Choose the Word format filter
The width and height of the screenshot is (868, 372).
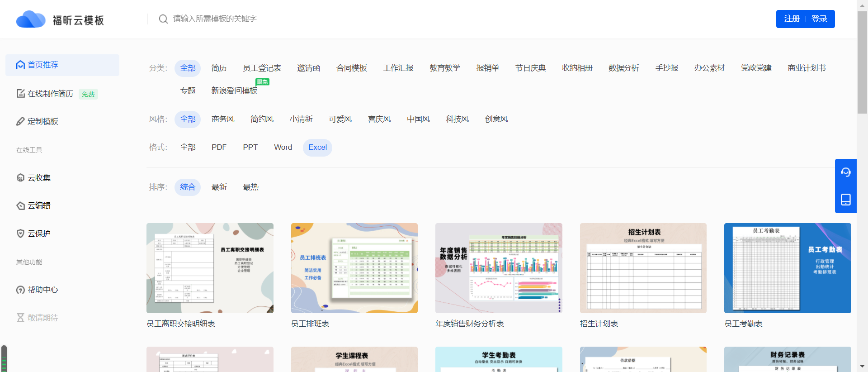[283, 148]
